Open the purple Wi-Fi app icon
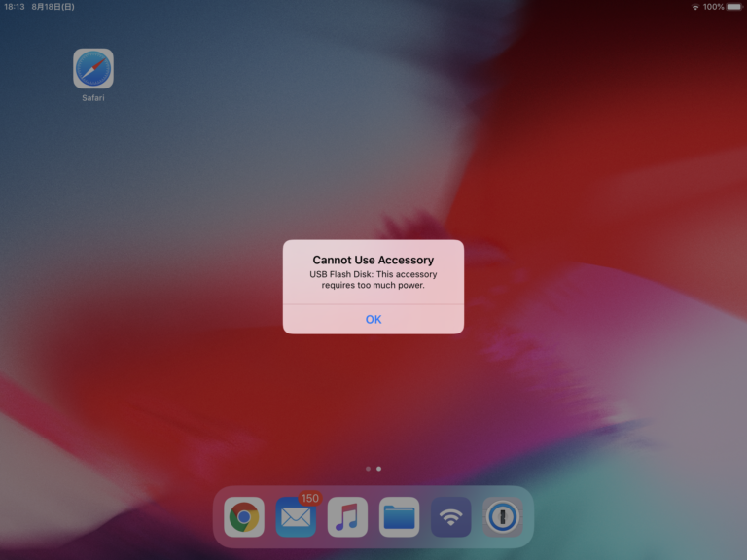 [x=450, y=517]
